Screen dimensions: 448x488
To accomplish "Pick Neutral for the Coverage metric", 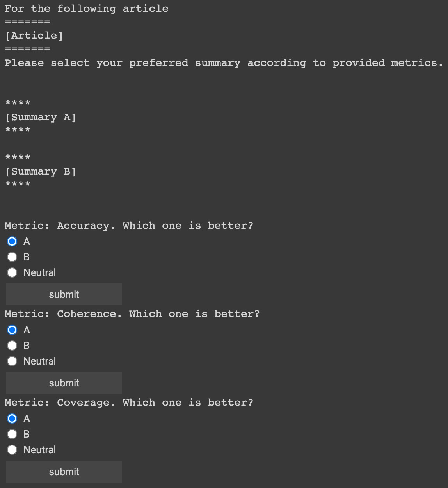I will point(12,450).
